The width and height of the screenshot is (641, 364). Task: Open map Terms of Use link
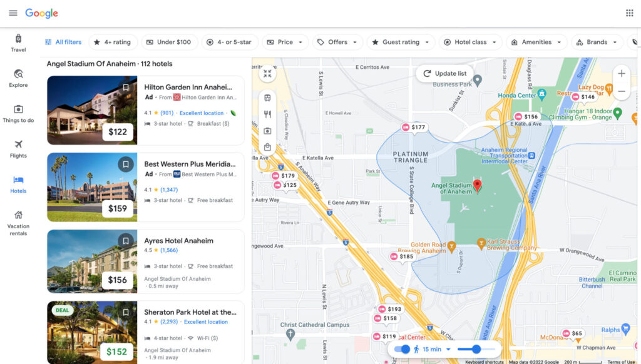[621, 362]
